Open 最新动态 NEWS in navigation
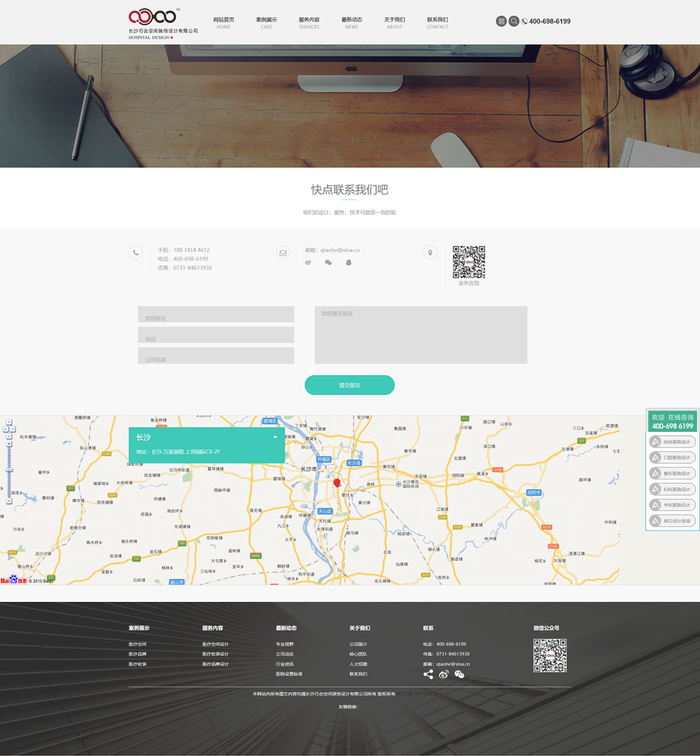 pyautogui.click(x=352, y=22)
